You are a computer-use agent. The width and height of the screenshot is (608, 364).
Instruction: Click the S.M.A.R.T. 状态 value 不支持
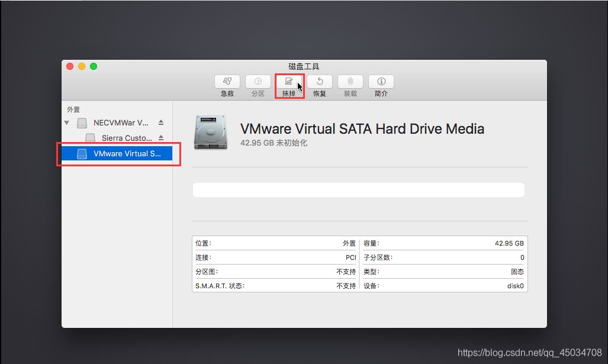click(x=346, y=286)
